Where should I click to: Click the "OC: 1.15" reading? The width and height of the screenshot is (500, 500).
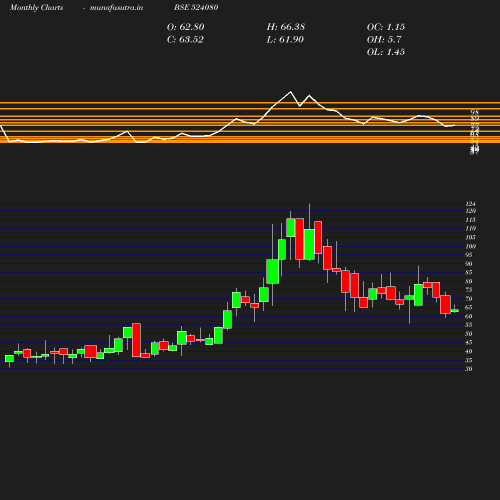[x=386, y=27]
